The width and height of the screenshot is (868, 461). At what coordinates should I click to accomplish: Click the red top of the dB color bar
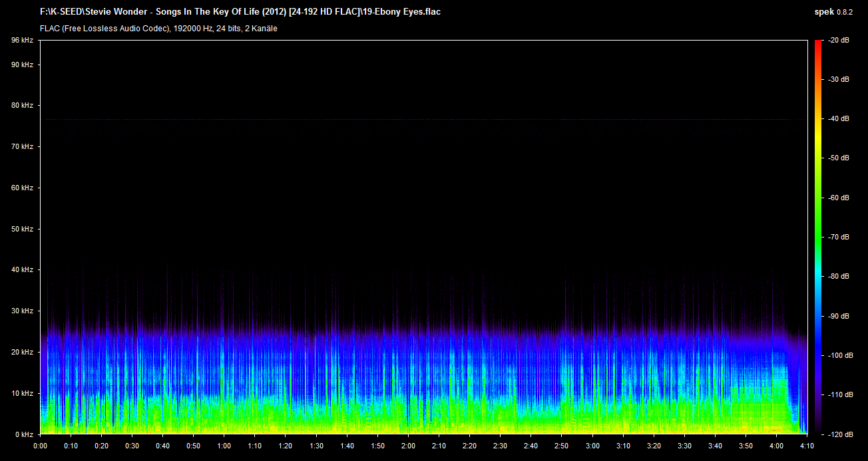[817, 45]
